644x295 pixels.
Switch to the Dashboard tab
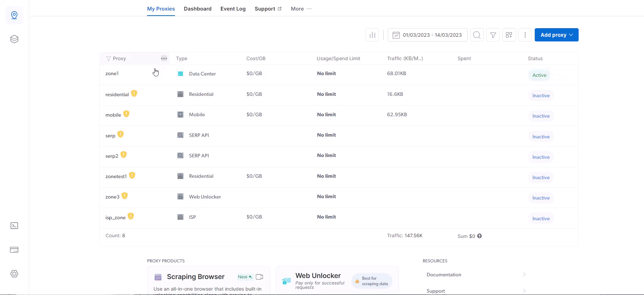tap(197, 9)
